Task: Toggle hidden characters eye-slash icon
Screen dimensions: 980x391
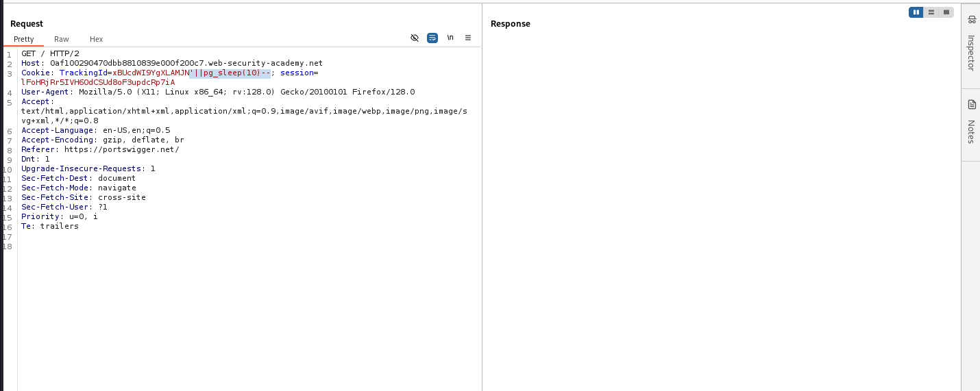Action: 415,38
